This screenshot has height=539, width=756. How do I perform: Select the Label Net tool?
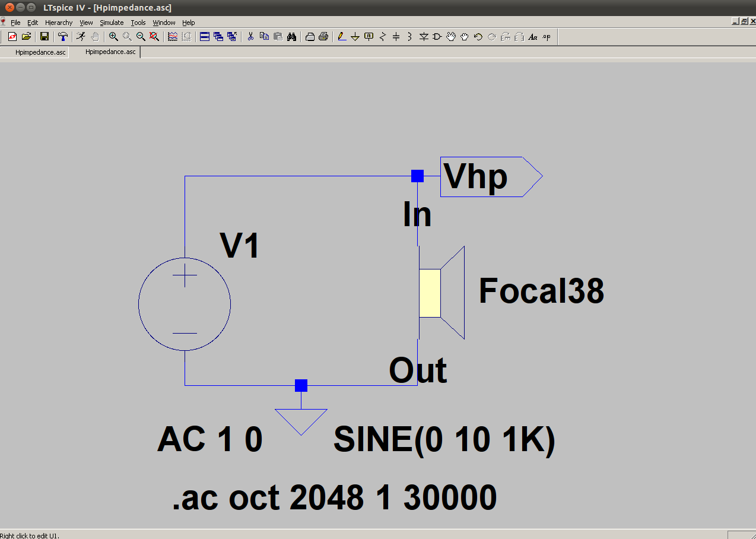(369, 37)
